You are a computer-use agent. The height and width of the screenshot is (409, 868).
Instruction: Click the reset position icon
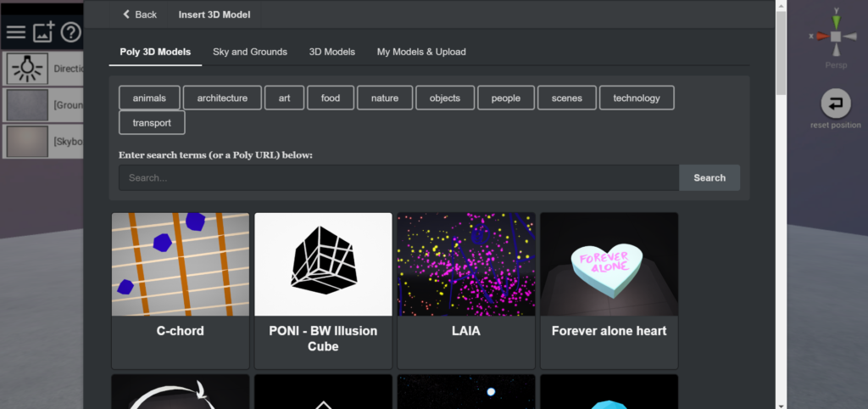point(836,104)
